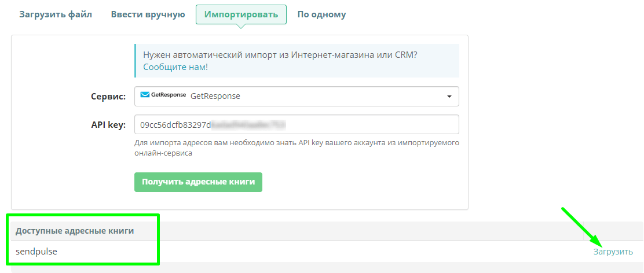Follow the Сообщите нам link

pyautogui.click(x=174, y=67)
